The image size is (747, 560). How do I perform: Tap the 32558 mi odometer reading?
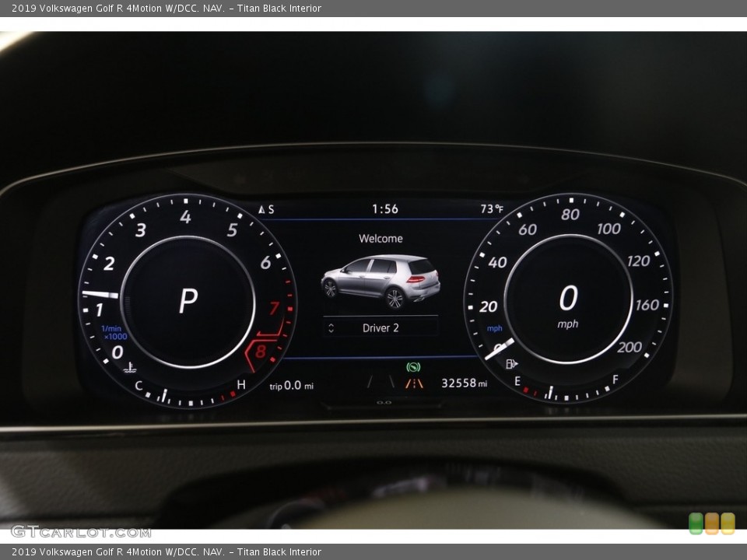464,383
